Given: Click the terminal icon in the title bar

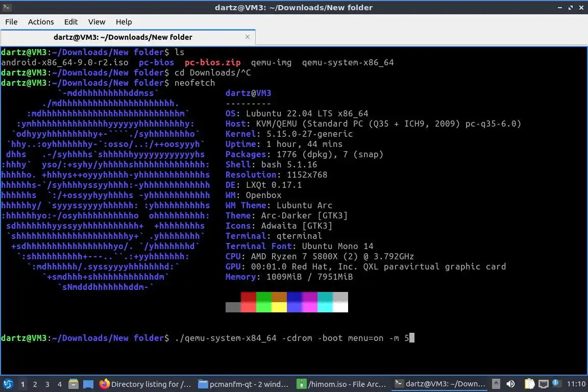Looking at the screenshot, I should click(x=7, y=7).
